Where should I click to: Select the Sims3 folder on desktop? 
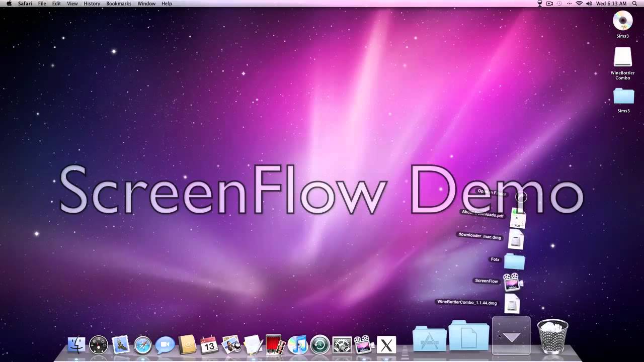click(623, 96)
